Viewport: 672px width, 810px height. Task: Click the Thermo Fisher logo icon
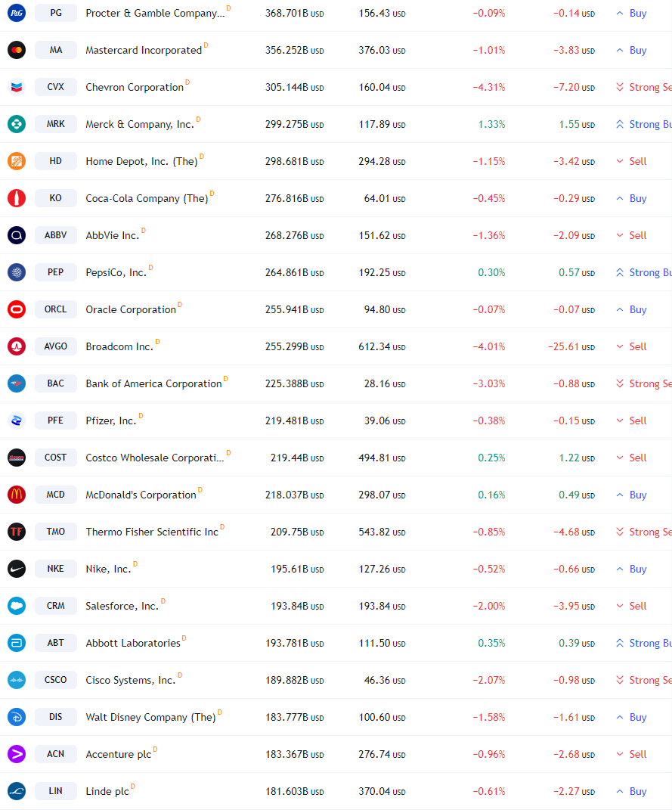pos(17,532)
